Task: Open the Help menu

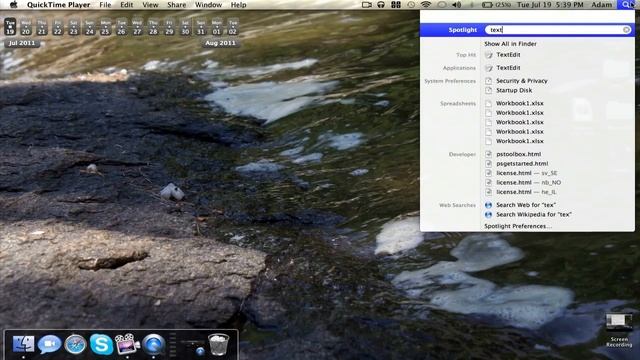Action: click(238, 5)
